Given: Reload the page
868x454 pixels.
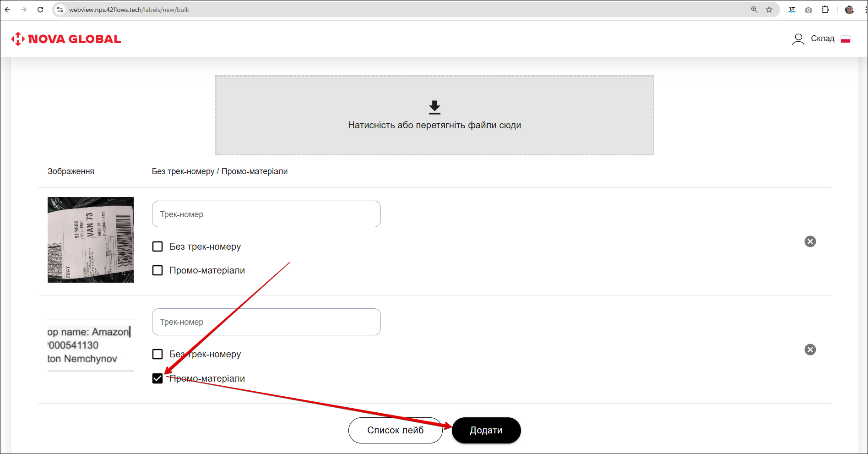Looking at the screenshot, I should tap(40, 10).
